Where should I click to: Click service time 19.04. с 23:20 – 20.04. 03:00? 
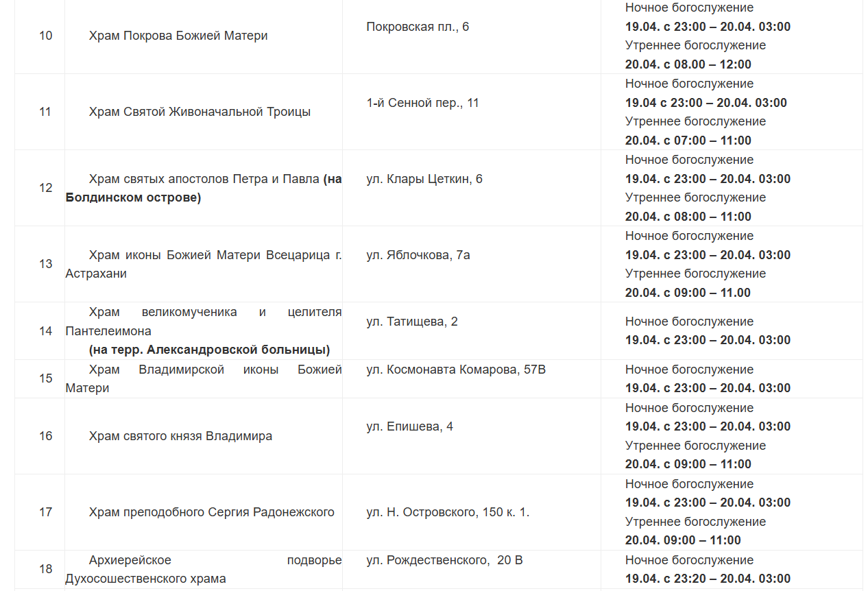point(708,579)
